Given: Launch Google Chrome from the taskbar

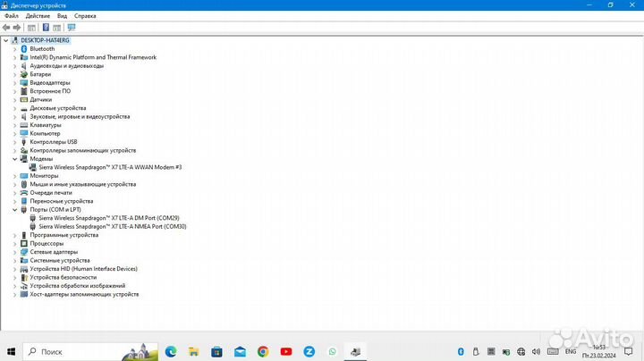Looking at the screenshot, I should point(262,351).
